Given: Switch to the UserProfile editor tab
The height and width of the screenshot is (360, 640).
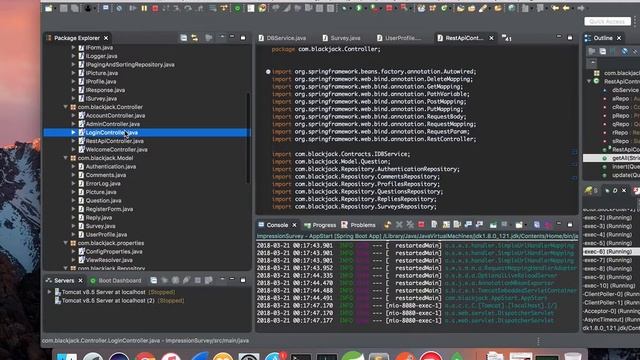Looking at the screenshot, I should pos(399,38).
